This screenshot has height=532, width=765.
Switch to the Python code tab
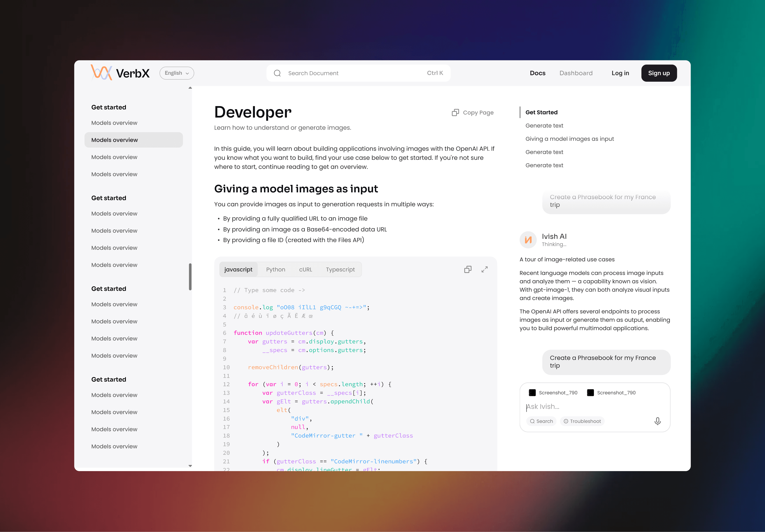pos(276,270)
